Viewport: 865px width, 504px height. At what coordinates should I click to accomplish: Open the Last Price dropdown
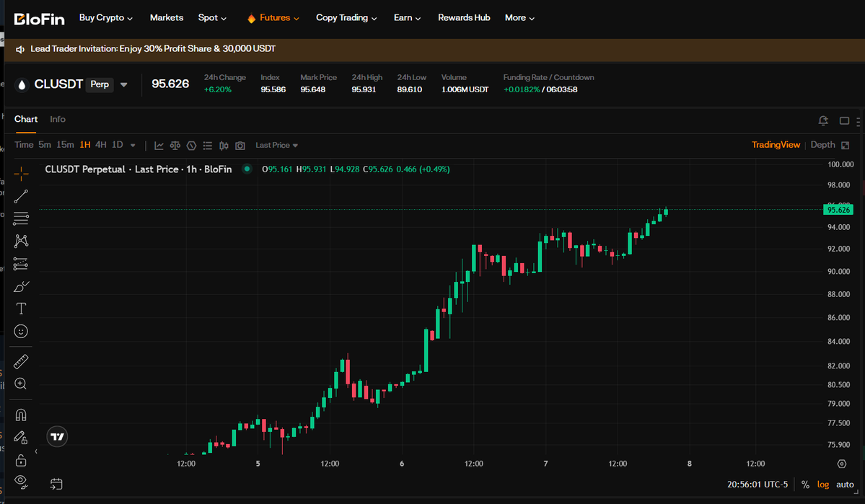tap(276, 145)
